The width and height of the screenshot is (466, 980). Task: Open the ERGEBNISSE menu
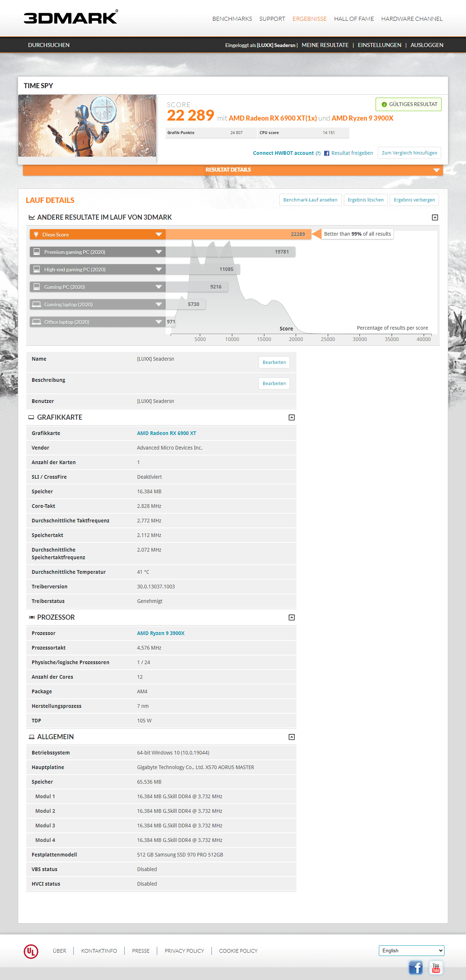(x=309, y=19)
